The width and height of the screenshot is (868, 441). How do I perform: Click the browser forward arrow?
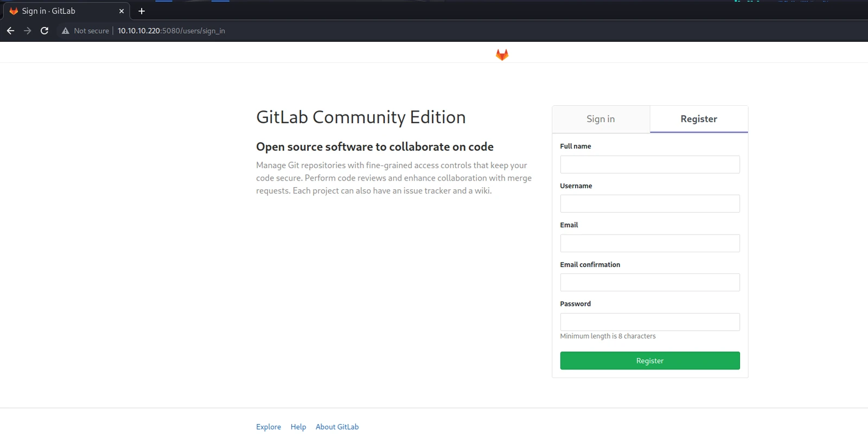[x=28, y=31]
